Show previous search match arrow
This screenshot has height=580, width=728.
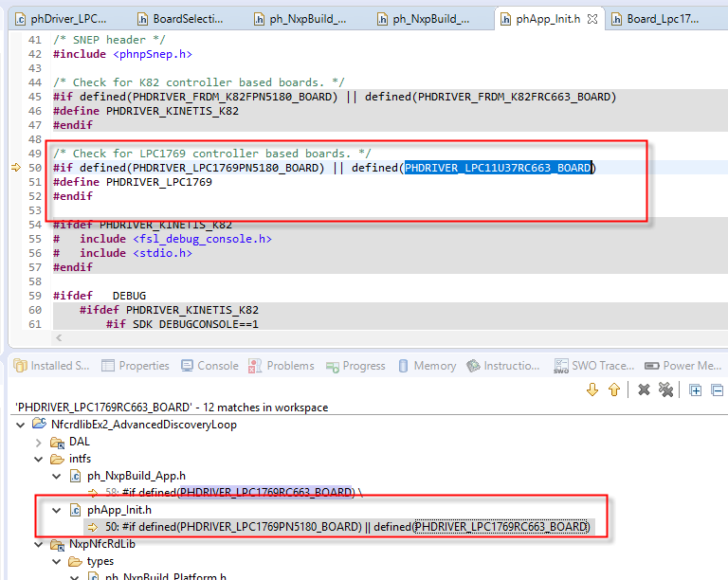click(614, 390)
